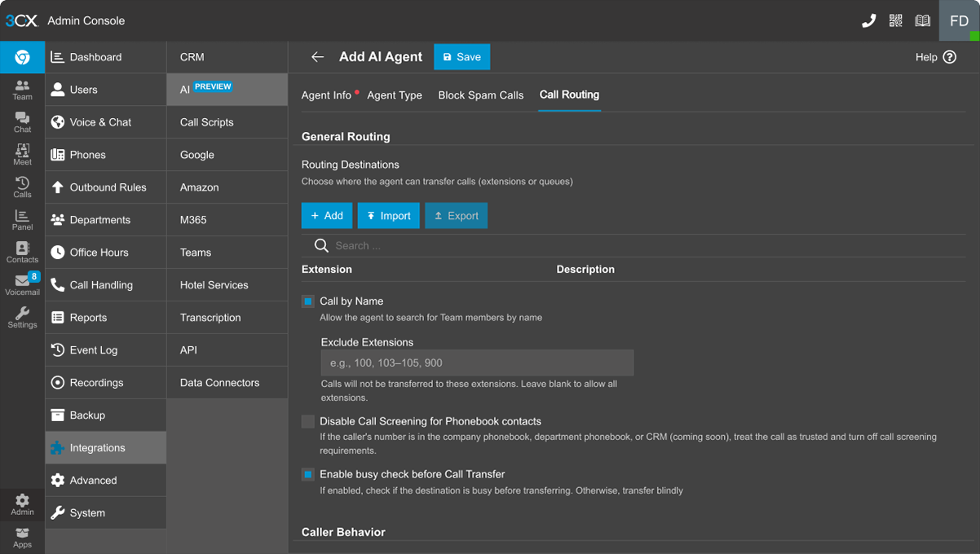Open Apps at the sidebar bottom
The height and width of the screenshot is (554, 980).
(22, 538)
